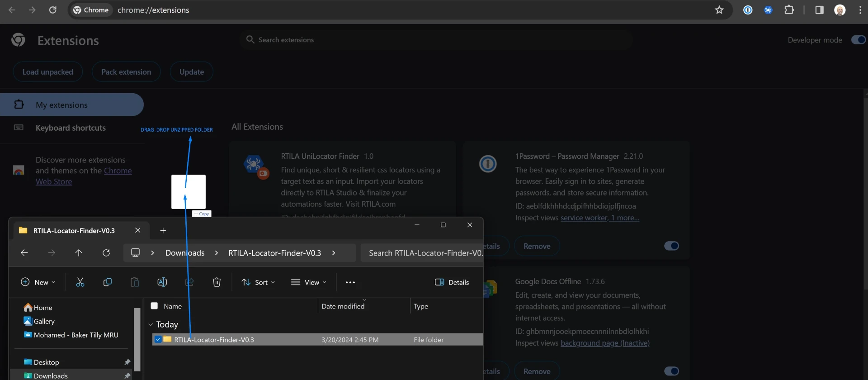The width and height of the screenshot is (868, 380).
Task: Open the Chrome Web Store link
Action: coord(84,176)
